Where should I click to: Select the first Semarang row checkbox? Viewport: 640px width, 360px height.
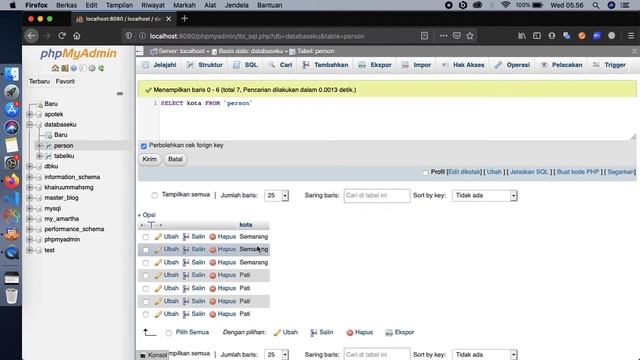click(146, 237)
